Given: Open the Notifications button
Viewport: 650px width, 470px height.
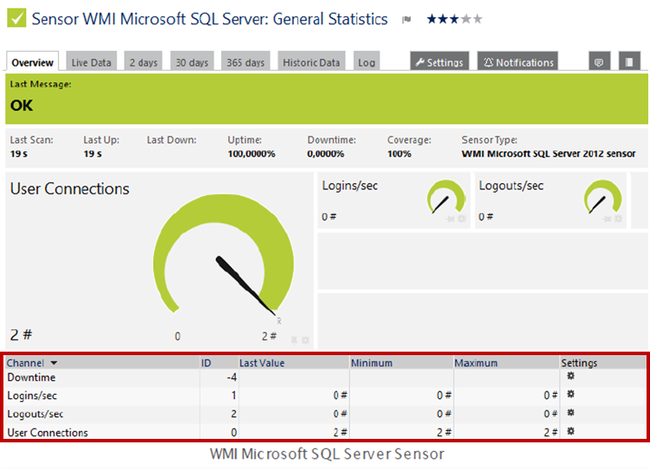Looking at the screenshot, I should point(517,62).
